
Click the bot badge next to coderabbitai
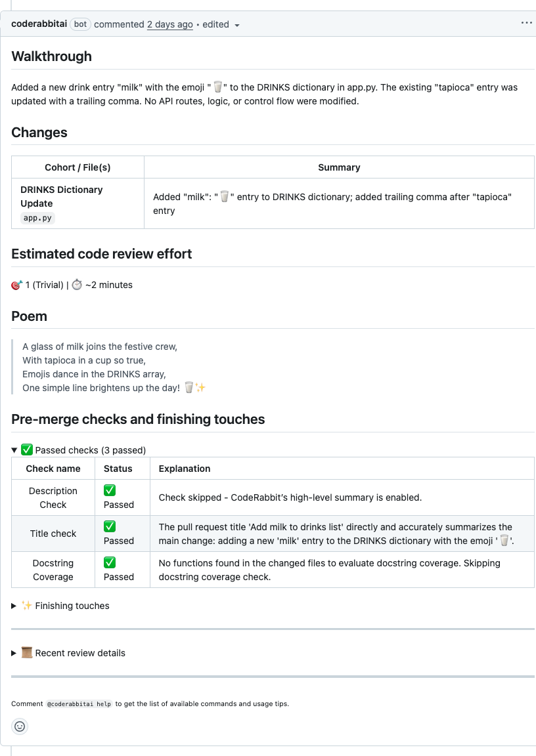click(x=80, y=24)
